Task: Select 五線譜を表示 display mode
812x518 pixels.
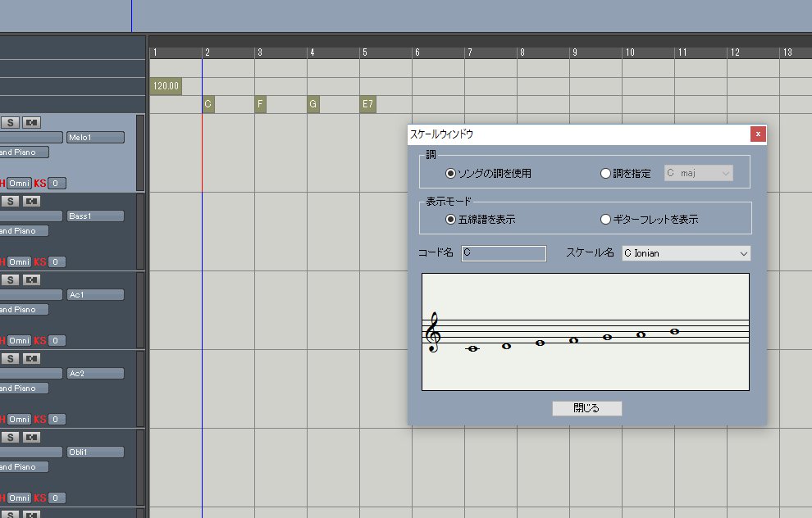Action: (450, 220)
